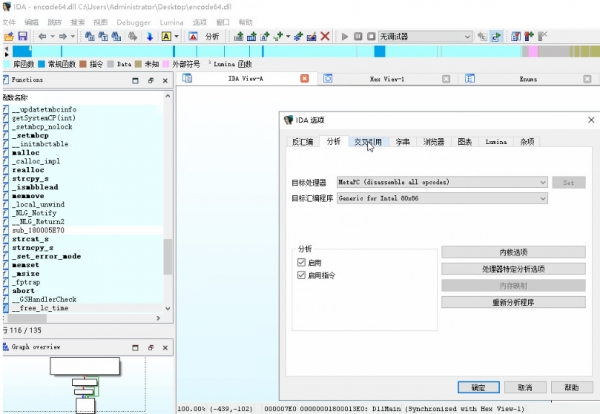Select sub_180005E70 in the functions list
This screenshot has height=414, width=600.
40,229
